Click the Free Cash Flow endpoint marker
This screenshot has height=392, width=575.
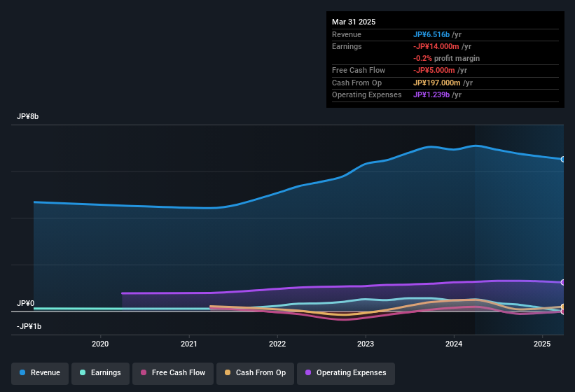pyautogui.click(x=563, y=311)
